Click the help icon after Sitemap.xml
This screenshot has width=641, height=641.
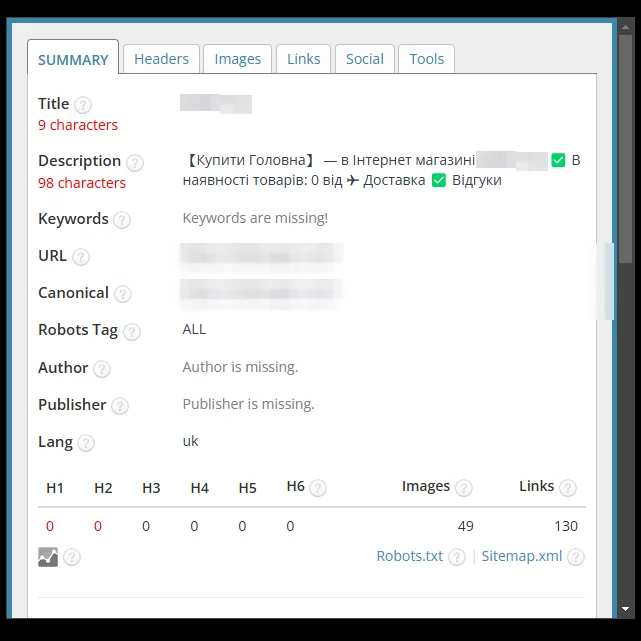tap(576, 557)
